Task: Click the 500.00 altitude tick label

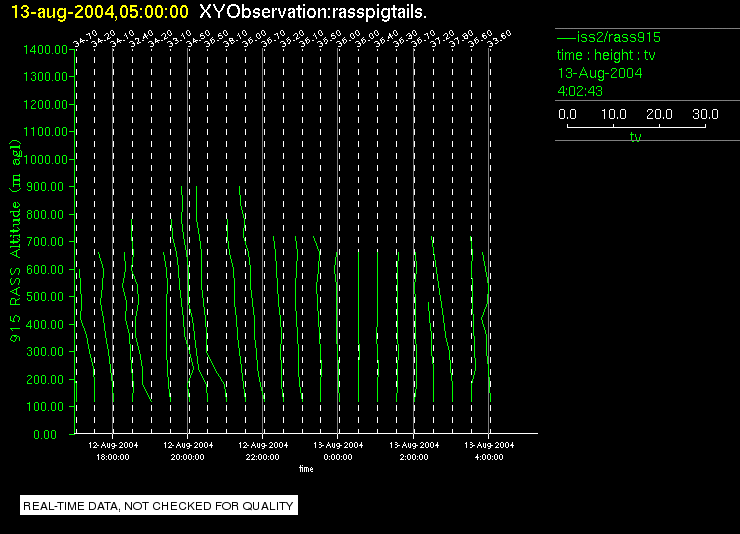Action: 45,297
